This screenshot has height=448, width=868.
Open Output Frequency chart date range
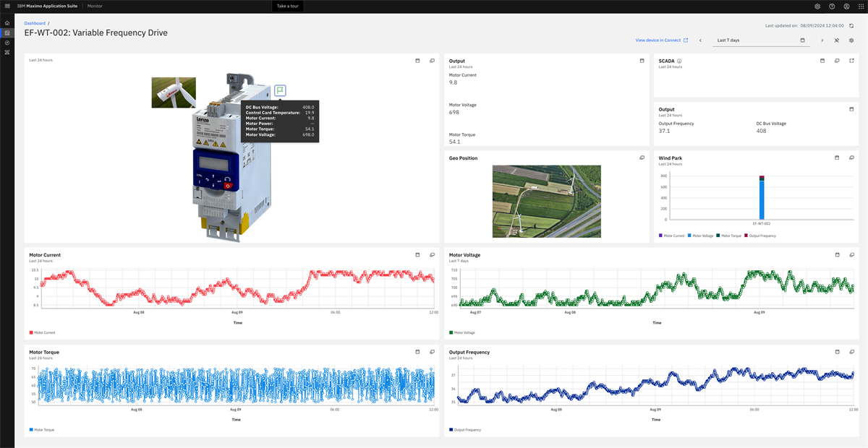[837, 352]
